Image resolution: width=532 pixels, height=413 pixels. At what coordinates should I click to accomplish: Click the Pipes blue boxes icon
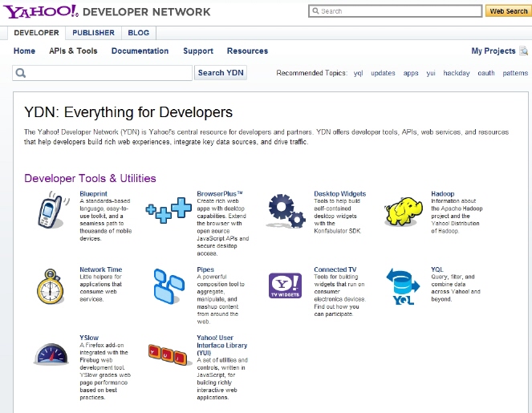coord(169,286)
